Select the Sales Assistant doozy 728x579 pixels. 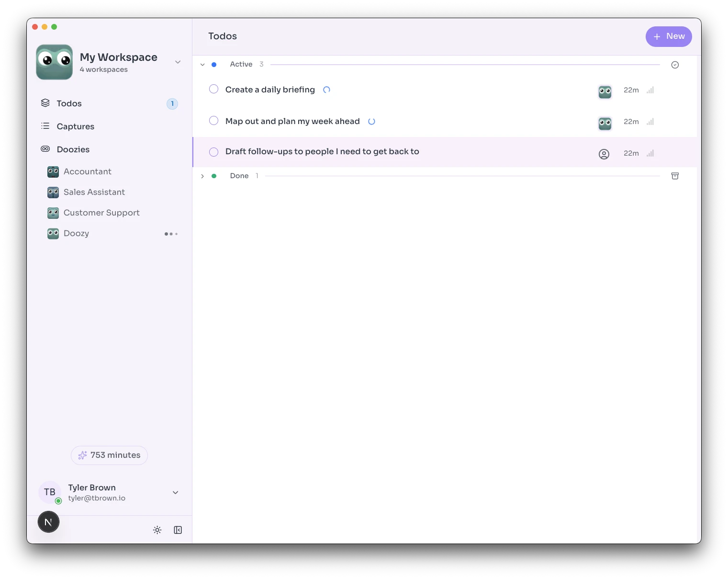[94, 192]
